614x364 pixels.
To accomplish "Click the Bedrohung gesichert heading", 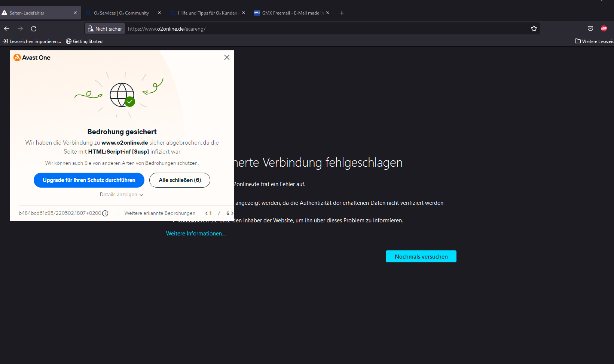I will tap(122, 132).
